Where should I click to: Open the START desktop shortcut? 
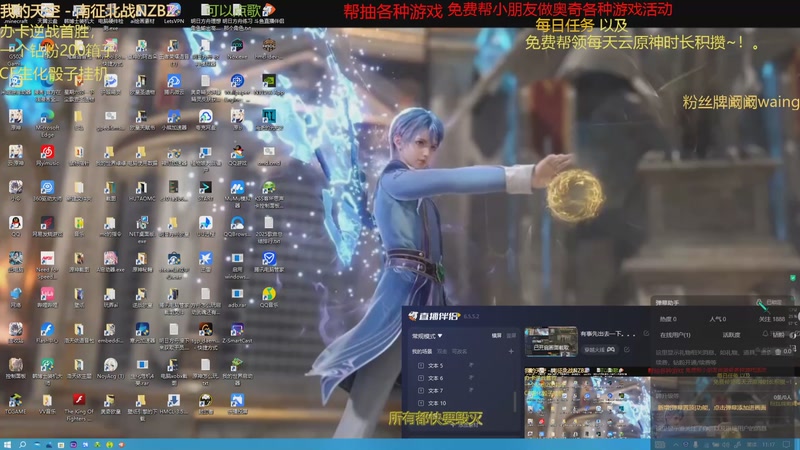(205, 191)
